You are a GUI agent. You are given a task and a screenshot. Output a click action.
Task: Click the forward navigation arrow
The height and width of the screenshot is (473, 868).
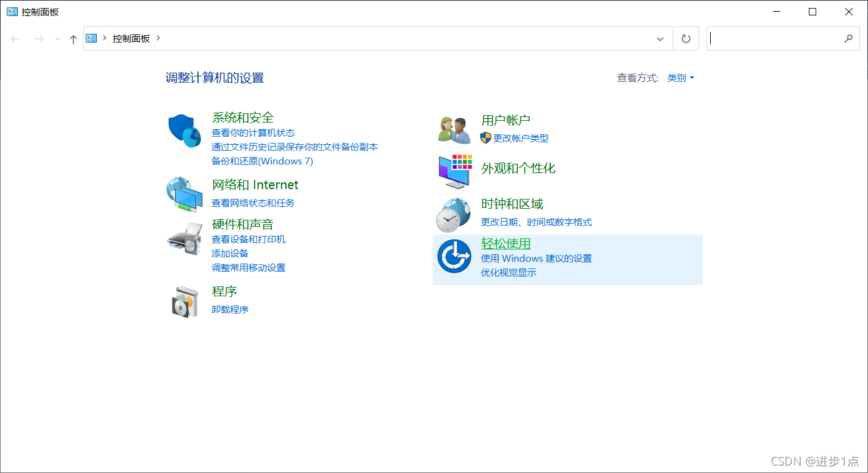tap(39, 39)
